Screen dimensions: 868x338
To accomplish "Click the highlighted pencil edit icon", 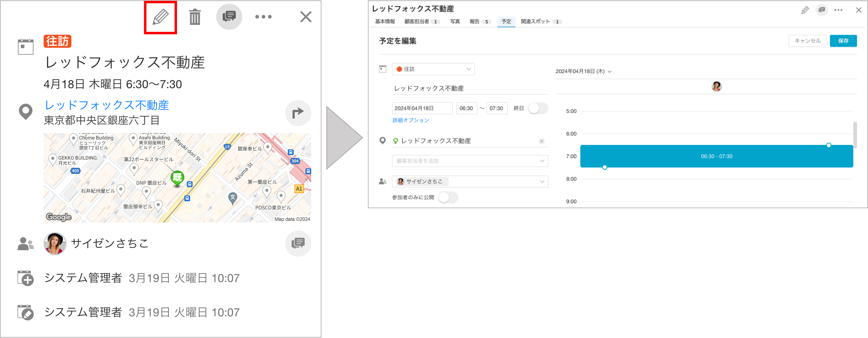I will click(x=160, y=17).
